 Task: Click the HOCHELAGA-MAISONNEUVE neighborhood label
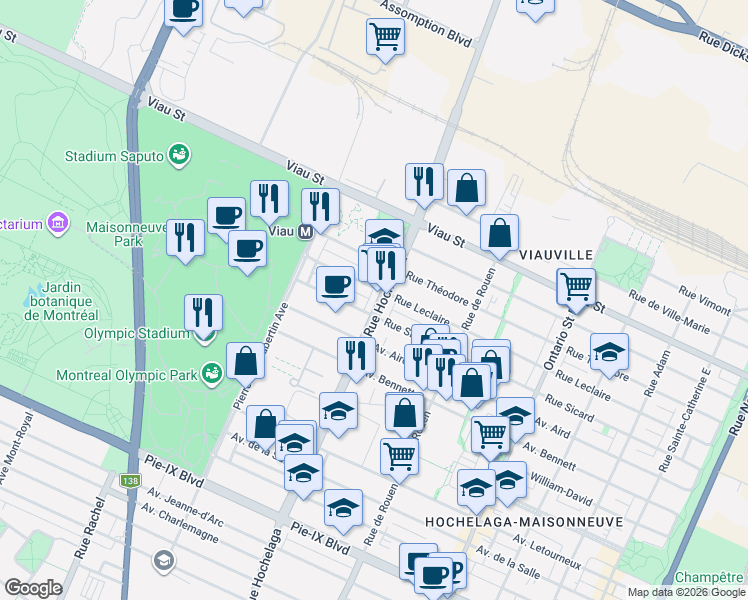point(524,522)
